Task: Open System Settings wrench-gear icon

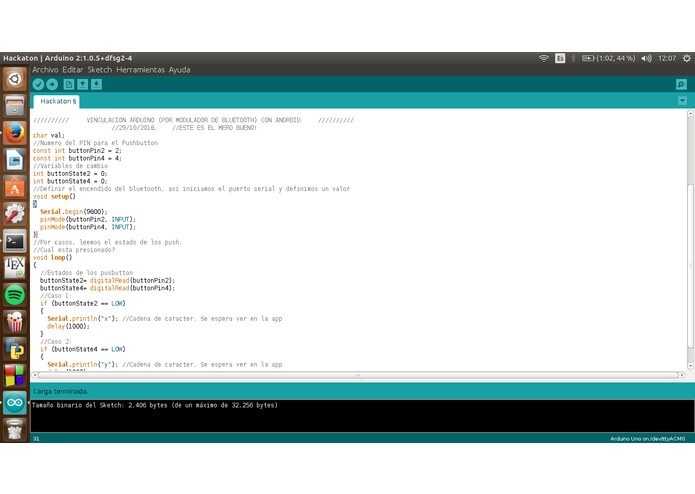Action: (x=15, y=214)
